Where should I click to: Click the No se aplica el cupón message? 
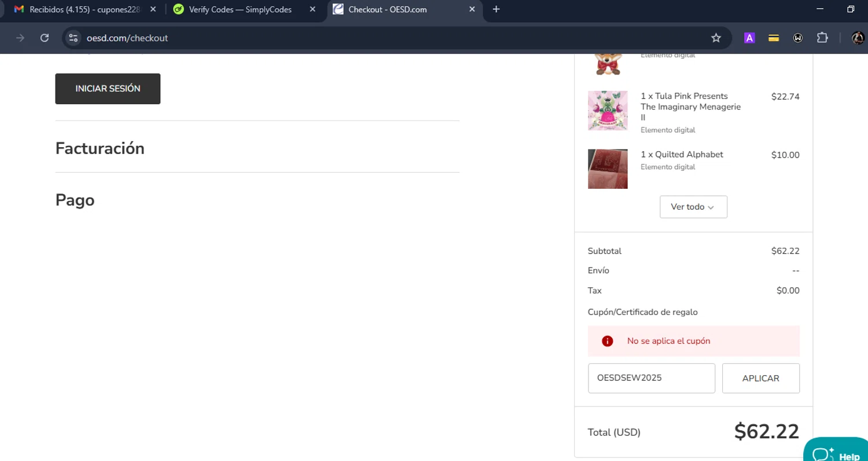668,341
